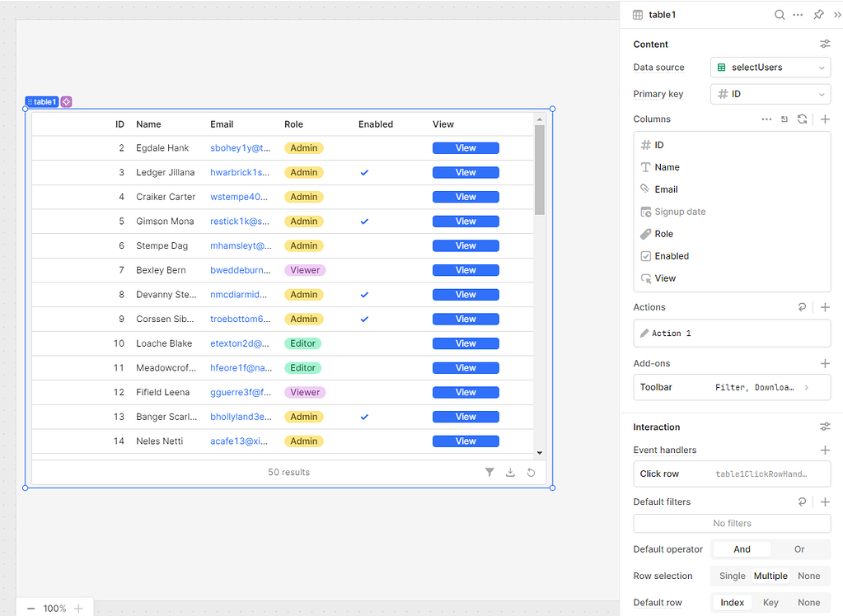This screenshot has width=843, height=616.
Task: Click the table vertical scrollbar thumb
Action: point(540,169)
